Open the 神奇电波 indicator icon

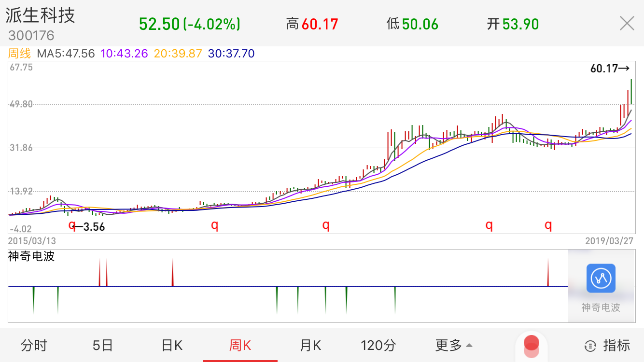click(601, 278)
